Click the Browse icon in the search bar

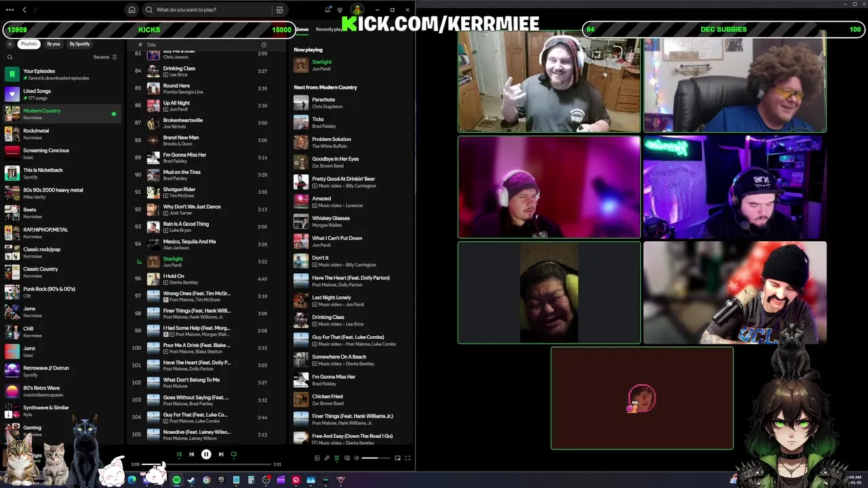click(279, 9)
